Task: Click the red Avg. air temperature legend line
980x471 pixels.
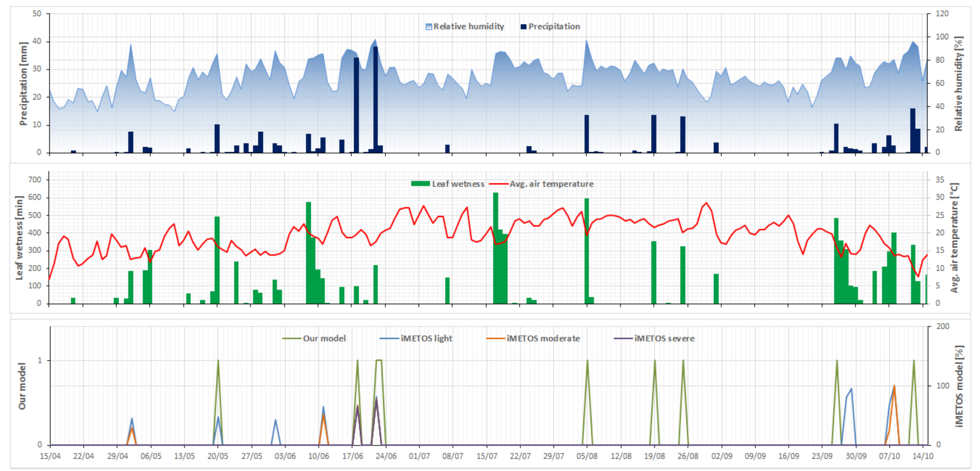Action: pos(498,184)
